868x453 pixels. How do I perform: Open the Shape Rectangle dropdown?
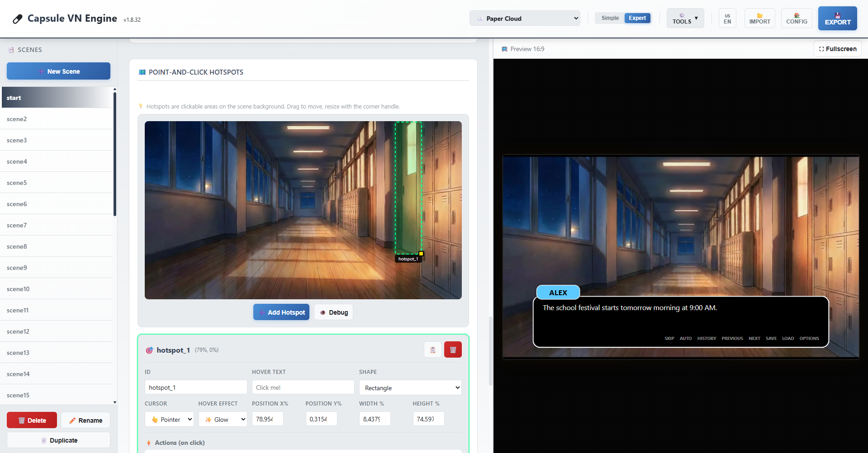pyautogui.click(x=410, y=388)
